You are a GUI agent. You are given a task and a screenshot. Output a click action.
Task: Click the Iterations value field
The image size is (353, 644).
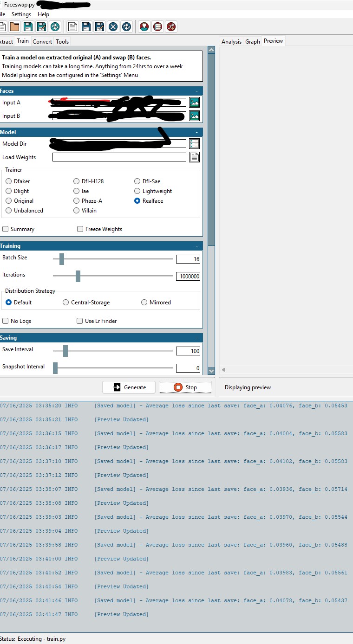(x=188, y=276)
